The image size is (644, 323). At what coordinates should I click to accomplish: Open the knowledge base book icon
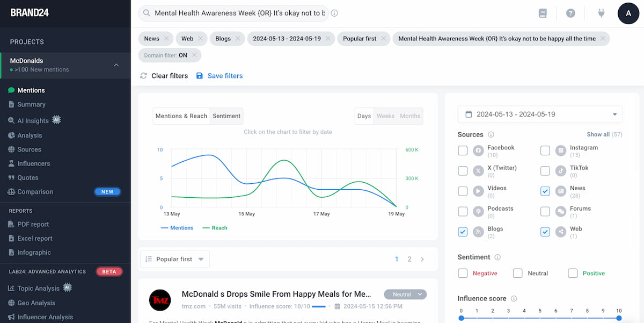point(543,13)
